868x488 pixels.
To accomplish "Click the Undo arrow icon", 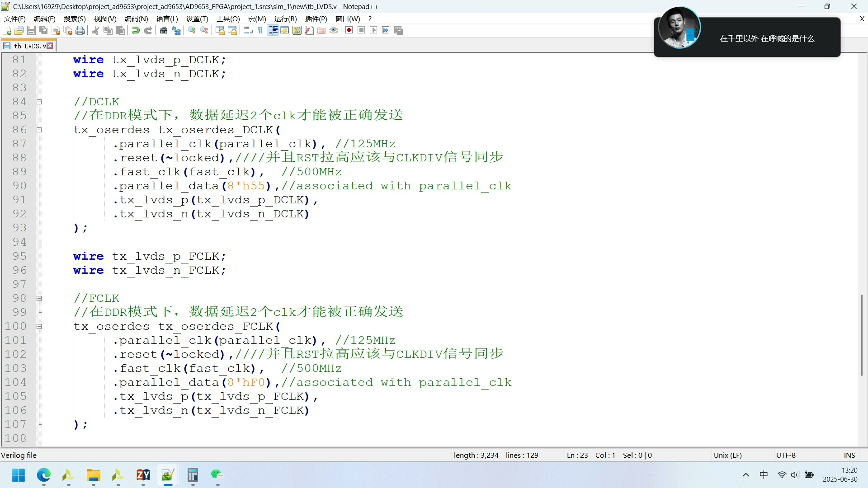I will [x=136, y=30].
